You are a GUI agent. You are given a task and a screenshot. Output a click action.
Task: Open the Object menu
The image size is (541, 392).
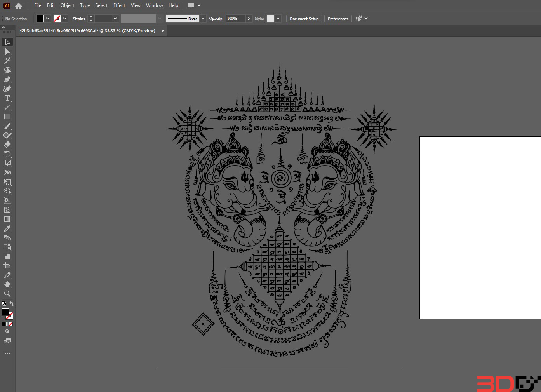click(67, 5)
